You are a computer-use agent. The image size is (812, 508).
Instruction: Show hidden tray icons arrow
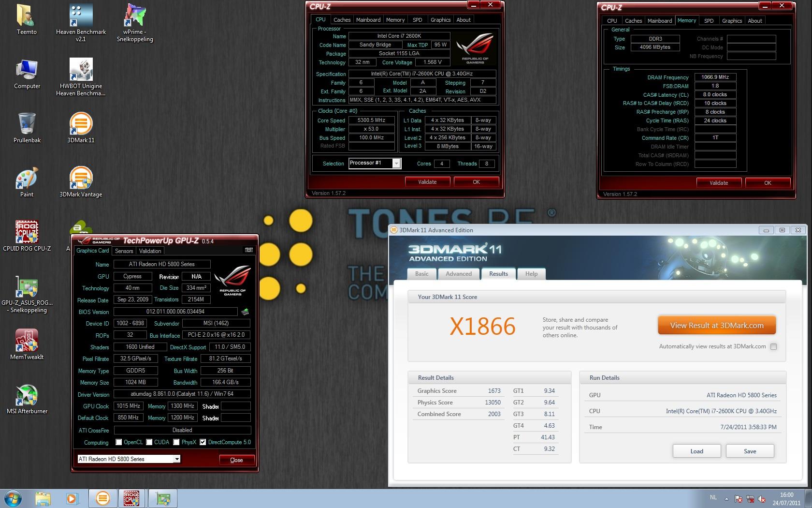[x=726, y=499]
